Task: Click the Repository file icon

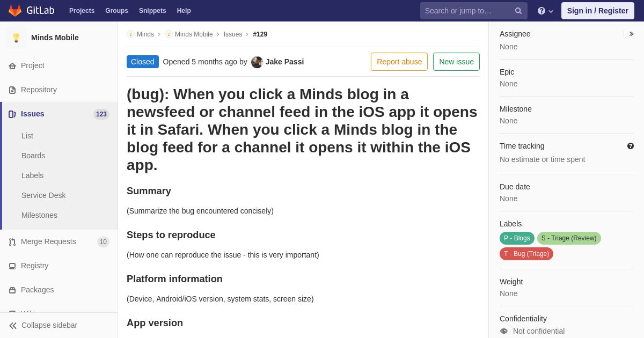Action: pyautogui.click(x=12, y=90)
